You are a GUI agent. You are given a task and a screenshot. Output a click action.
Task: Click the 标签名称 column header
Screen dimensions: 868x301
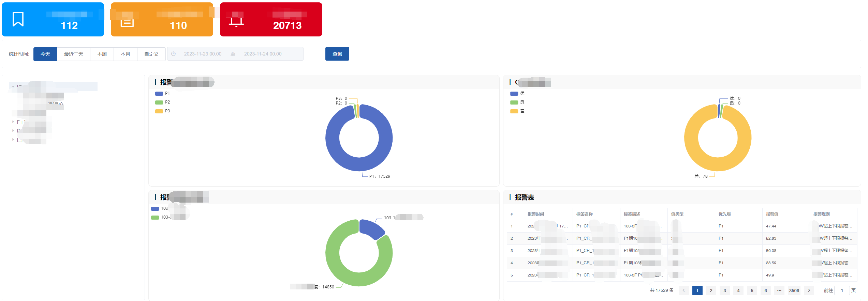[584, 214]
